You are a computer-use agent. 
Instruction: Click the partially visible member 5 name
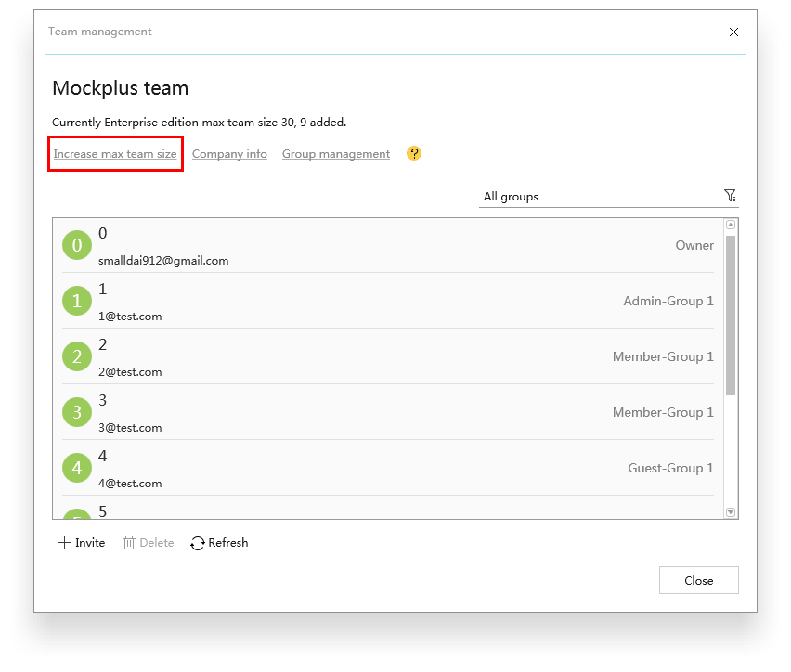(x=102, y=511)
